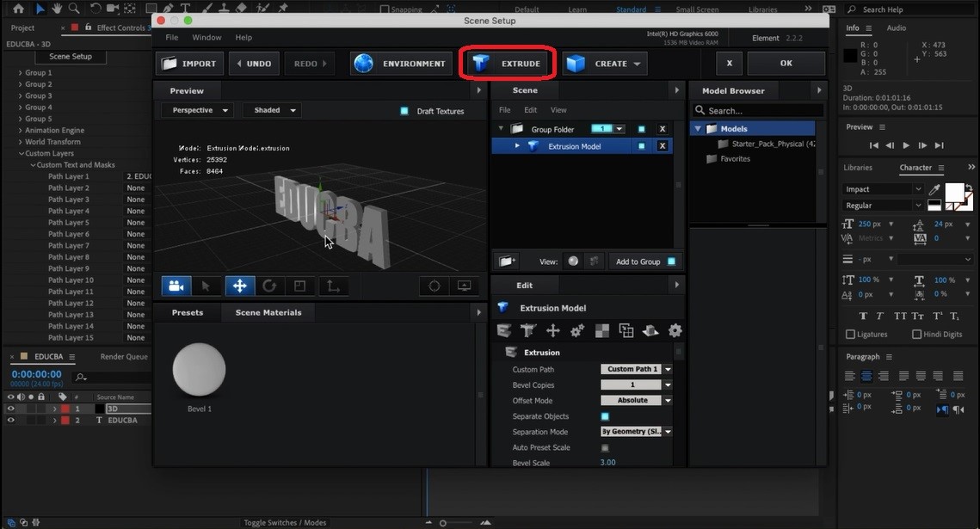
Task: Click the Bevel Scale value of 3.00
Action: click(x=607, y=462)
